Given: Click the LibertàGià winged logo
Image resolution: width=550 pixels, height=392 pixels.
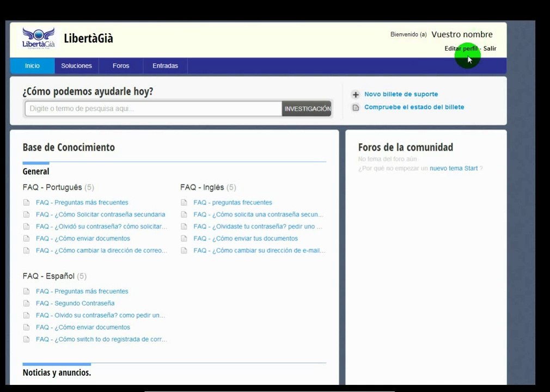Looking at the screenshot, I should (x=39, y=38).
